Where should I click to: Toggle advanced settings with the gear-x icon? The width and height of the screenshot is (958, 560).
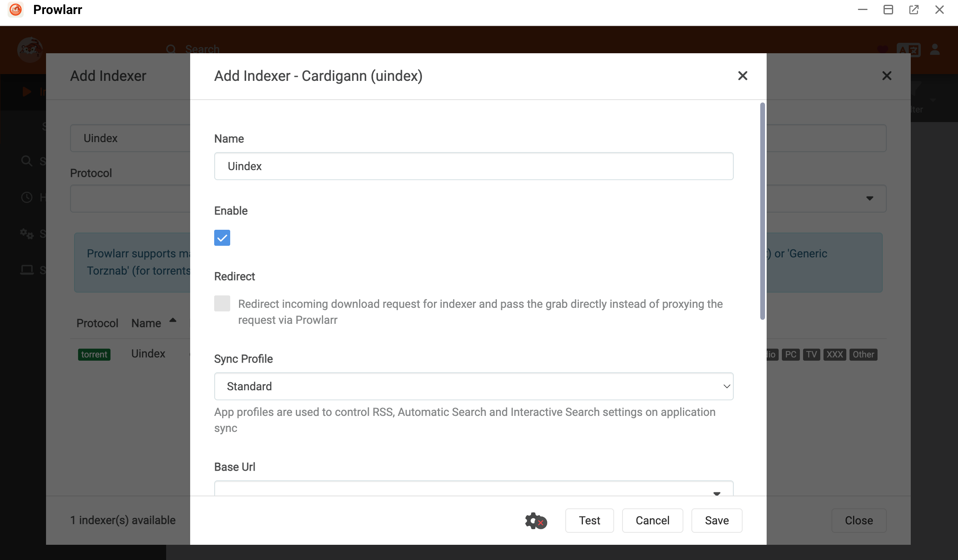tap(535, 520)
